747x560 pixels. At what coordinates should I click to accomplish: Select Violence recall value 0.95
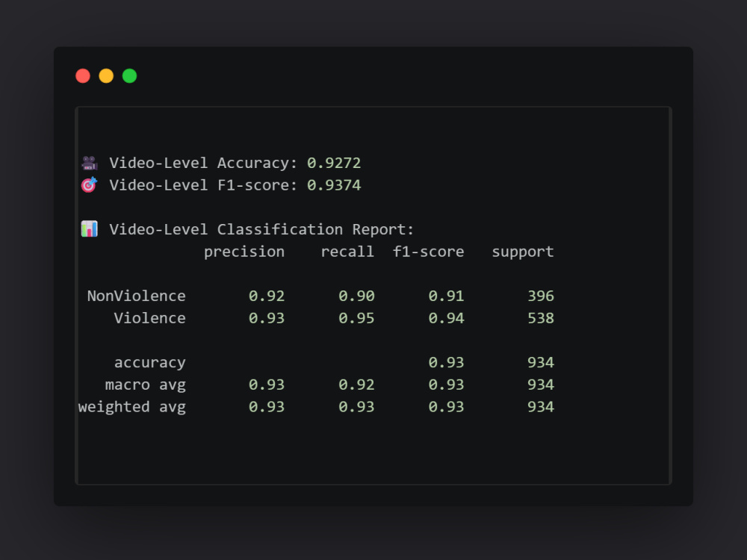point(356,317)
